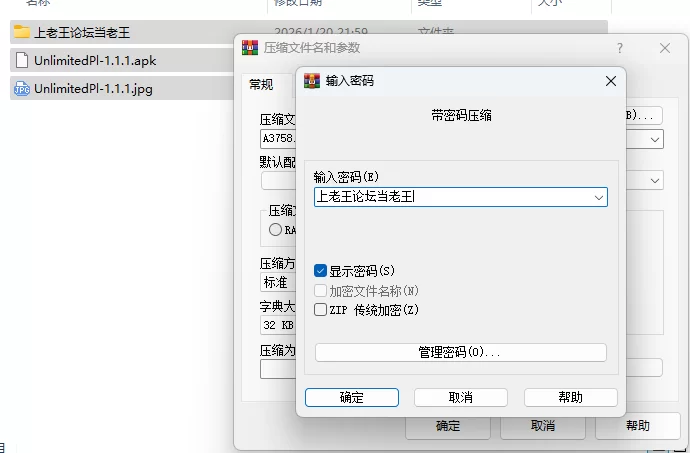
Task: Open the archive name dropdown arrow in background dialog
Action: 655,140
